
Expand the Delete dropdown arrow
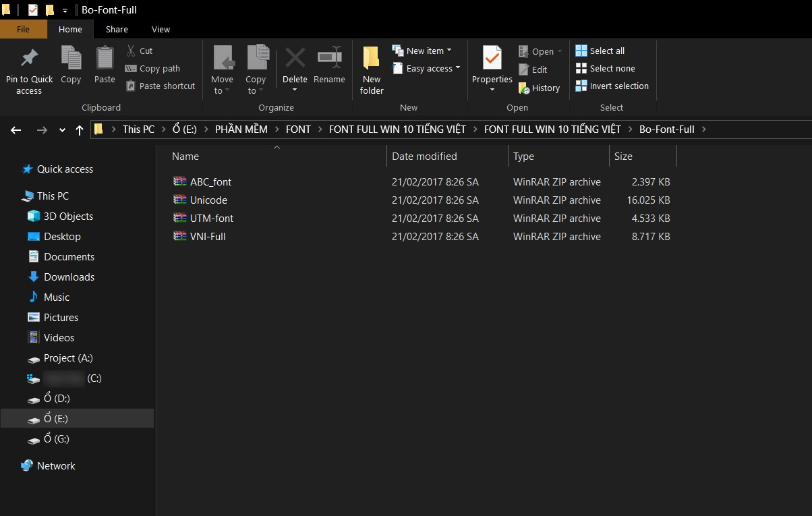click(295, 90)
